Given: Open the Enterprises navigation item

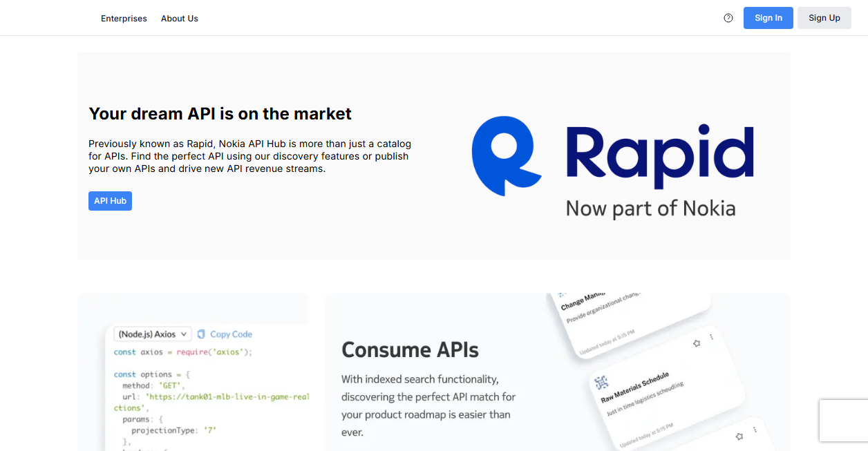Looking at the screenshot, I should pos(124,19).
